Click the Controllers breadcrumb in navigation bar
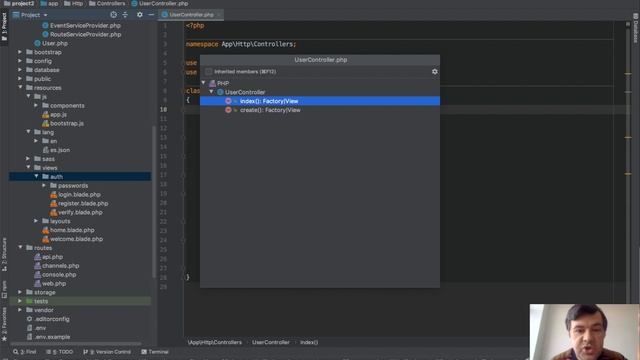 coord(107,3)
